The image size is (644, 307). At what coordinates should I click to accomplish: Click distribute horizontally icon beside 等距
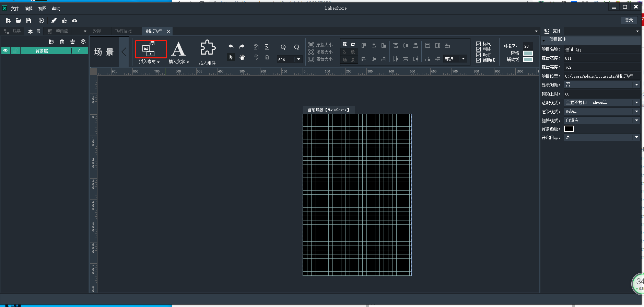point(428,59)
